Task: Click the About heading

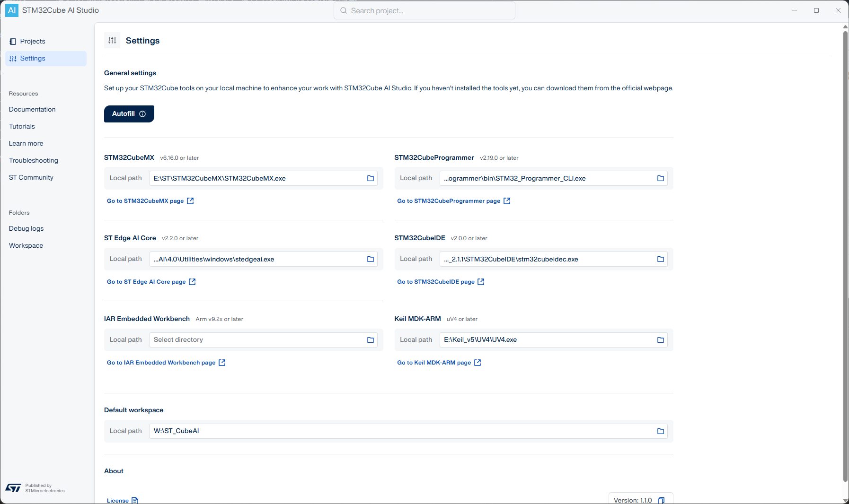Action: tap(114, 471)
